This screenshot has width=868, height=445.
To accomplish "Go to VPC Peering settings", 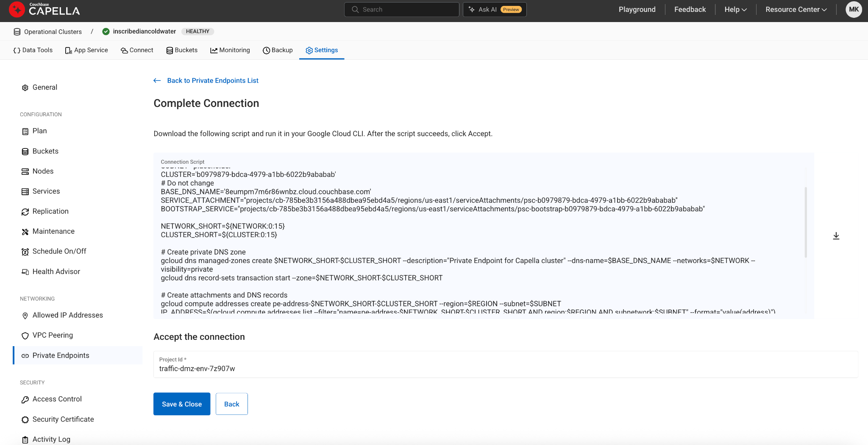I will click(x=53, y=335).
